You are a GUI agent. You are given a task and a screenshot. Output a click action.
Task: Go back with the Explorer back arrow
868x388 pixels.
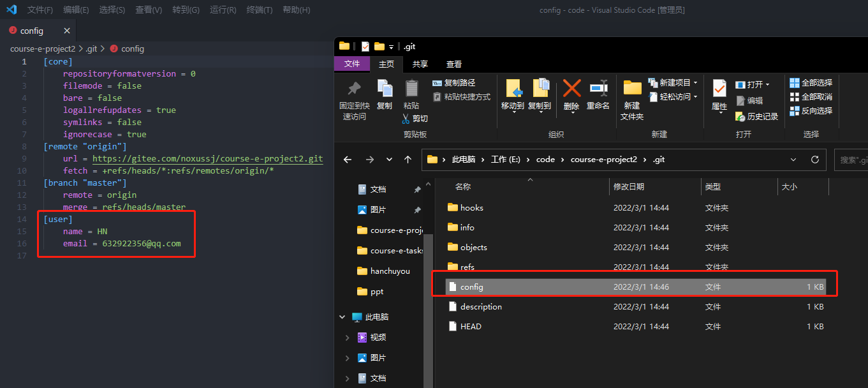click(x=348, y=160)
